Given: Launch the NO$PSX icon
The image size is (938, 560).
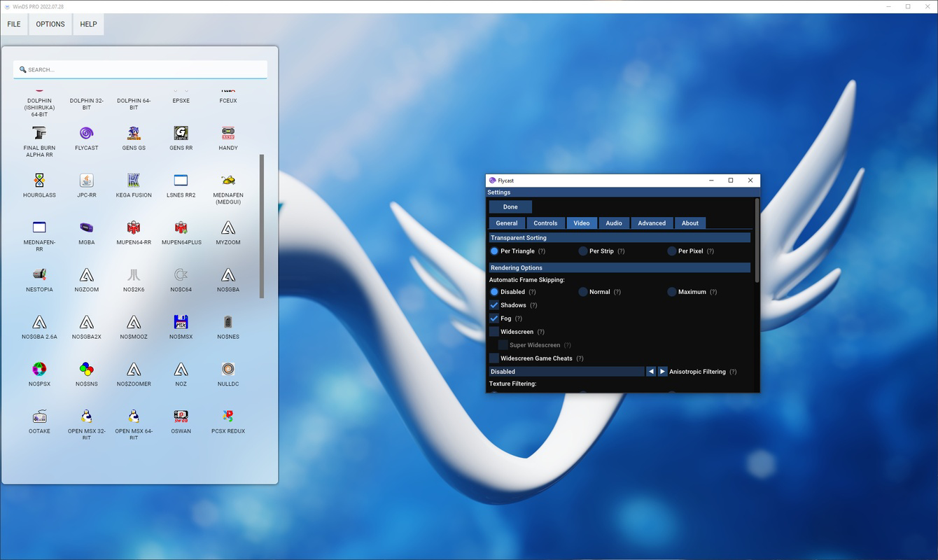Looking at the screenshot, I should coord(39,369).
